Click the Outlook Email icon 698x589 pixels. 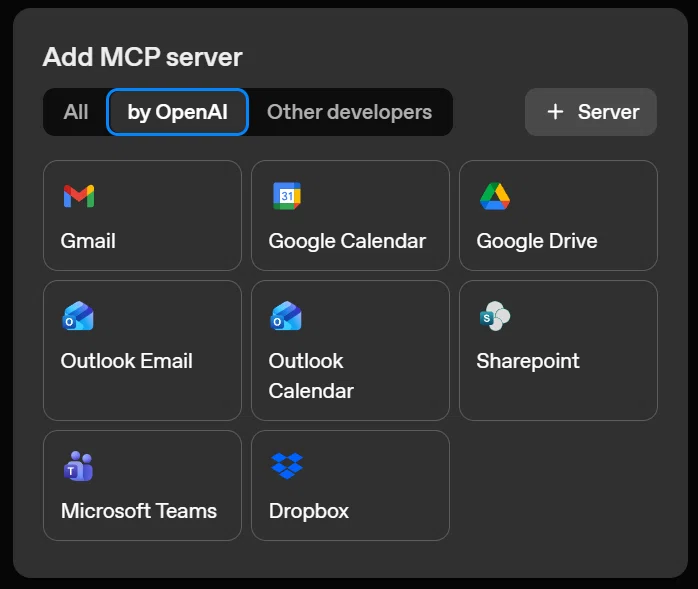78,316
